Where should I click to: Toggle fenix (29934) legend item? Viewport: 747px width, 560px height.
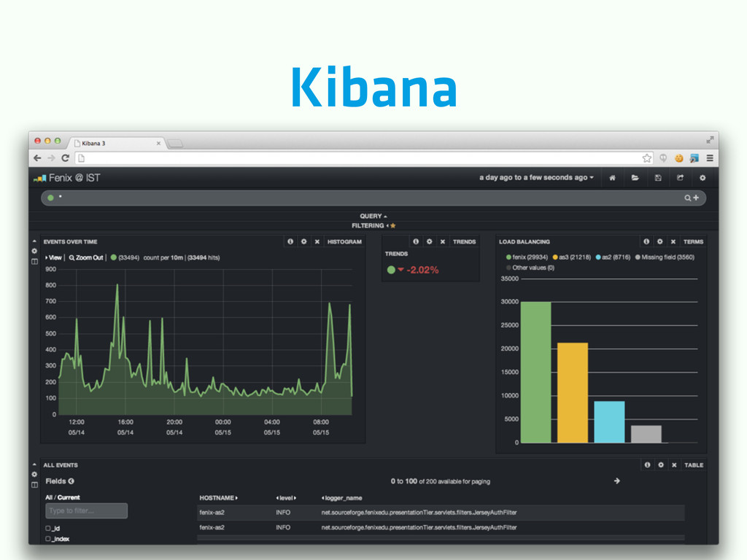pyautogui.click(x=527, y=257)
